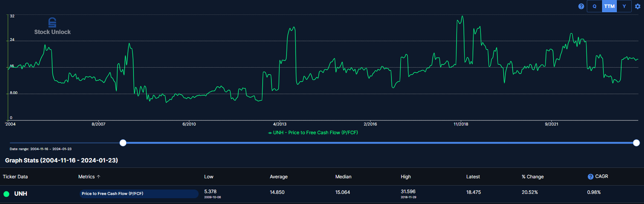Click the UNH green ticker dot
Image resolution: width=644 pixels, height=204 pixels.
pyautogui.click(x=6, y=194)
